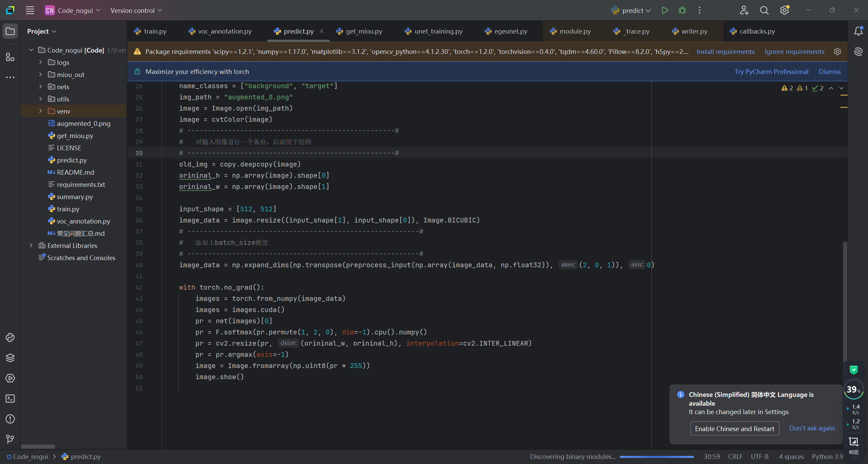Image resolution: width=868 pixels, height=464 pixels.
Task: Open the Structure tool window
Action: tap(10, 57)
